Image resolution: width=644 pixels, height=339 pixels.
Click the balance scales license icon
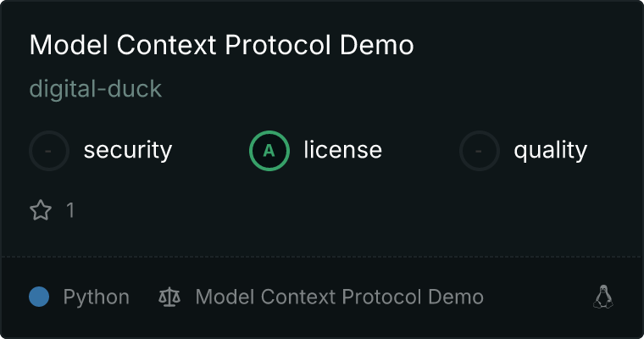click(x=169, y=297)
